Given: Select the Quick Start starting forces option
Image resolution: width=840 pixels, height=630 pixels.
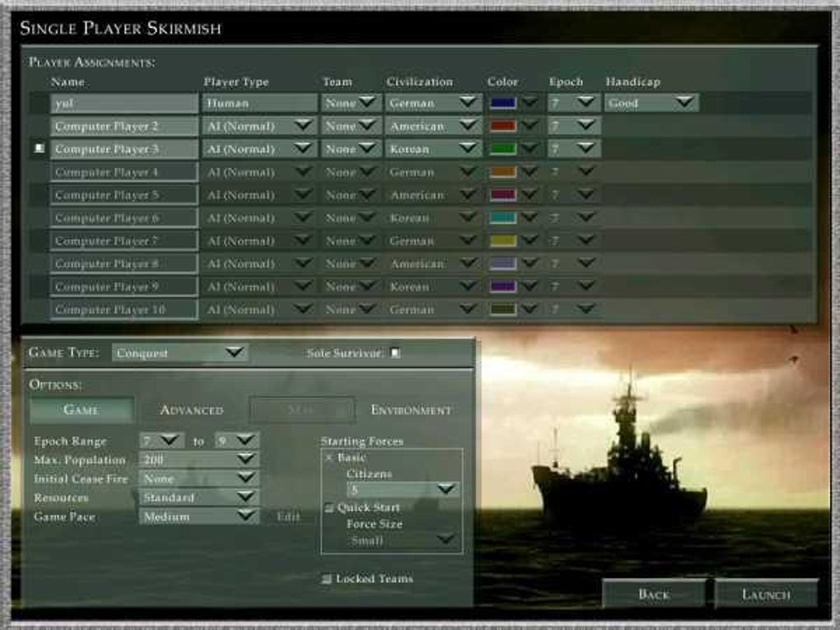Looking at the screenshot, I should tap(329, 508).
